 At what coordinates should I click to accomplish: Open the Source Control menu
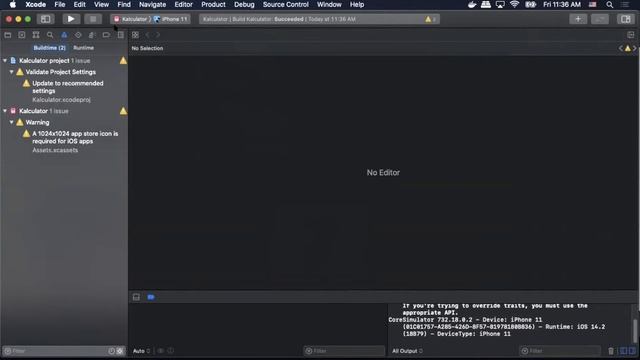coord(286,4)
